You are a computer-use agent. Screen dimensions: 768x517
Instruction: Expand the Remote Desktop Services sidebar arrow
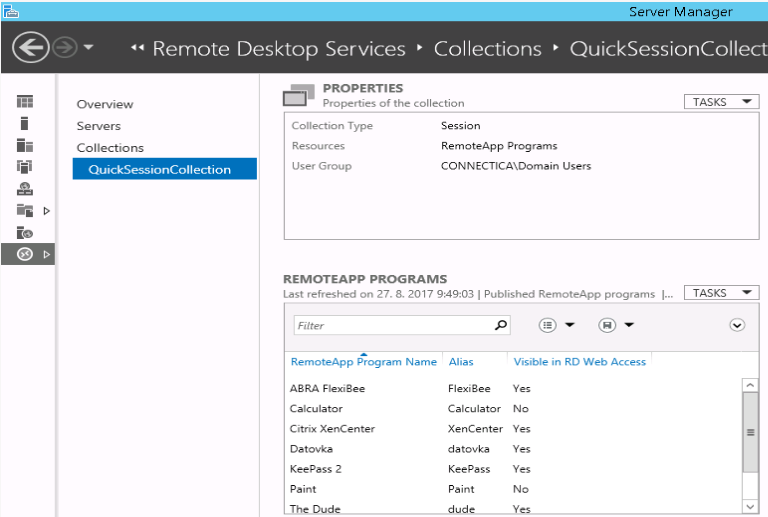pos(47,255)
